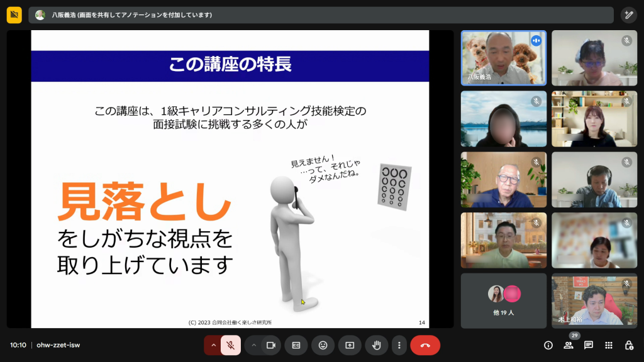
Task: Toggle closed captions
Action: [x=296, y=345]
